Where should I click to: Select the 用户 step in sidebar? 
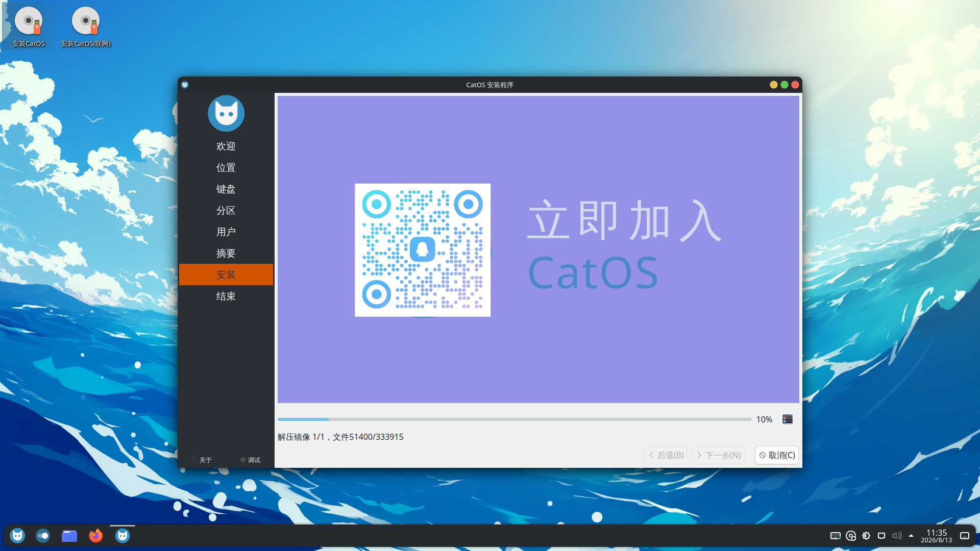coord(226,232)
